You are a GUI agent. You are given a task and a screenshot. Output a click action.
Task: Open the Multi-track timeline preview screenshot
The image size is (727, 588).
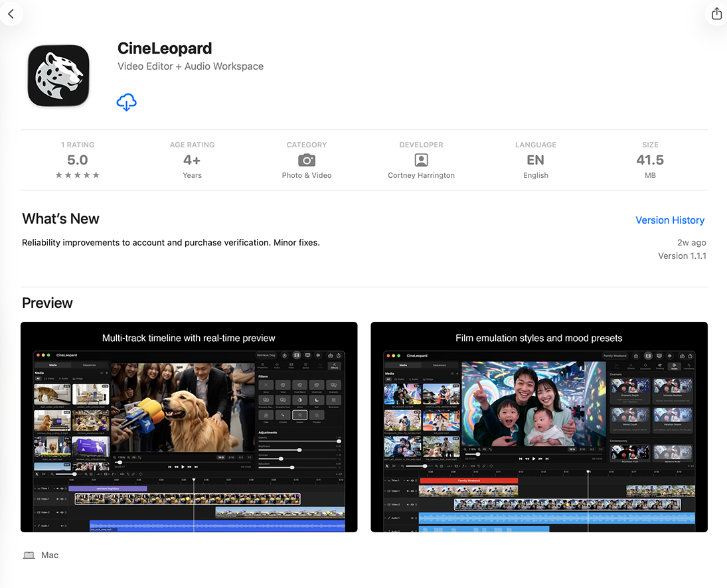pyautogui.click(x=189, y=427)
